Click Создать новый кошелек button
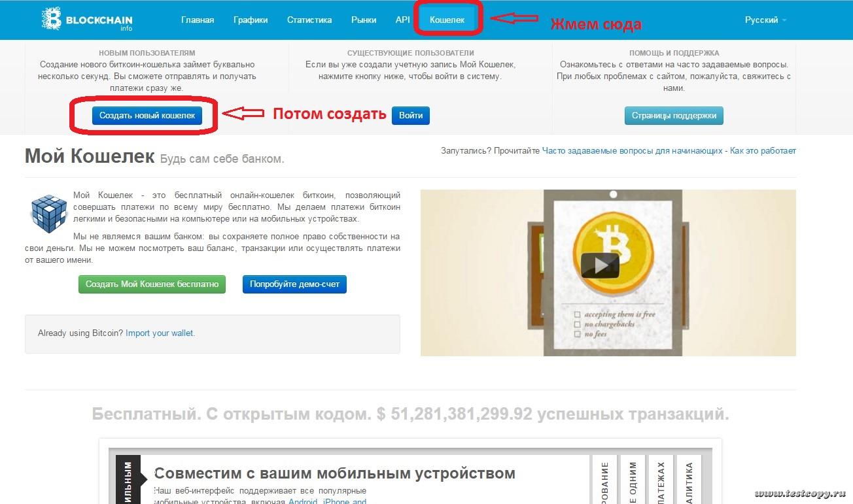 tap(147, 115)
